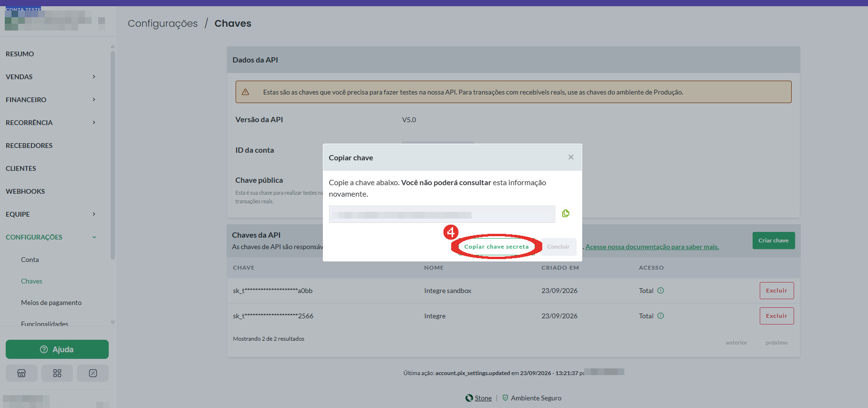Click the Criar chave button

point(774,241)
